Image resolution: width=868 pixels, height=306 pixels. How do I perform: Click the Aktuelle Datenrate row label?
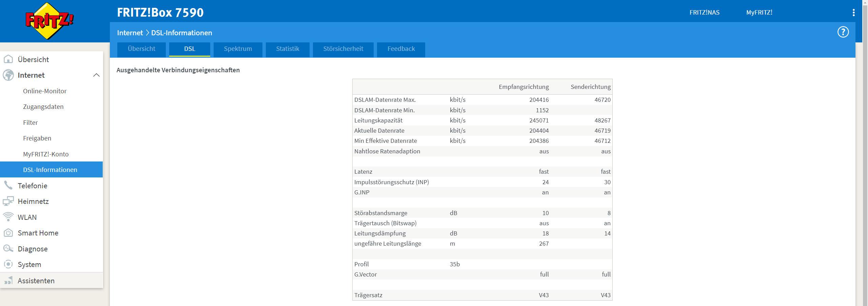(379, 131)
